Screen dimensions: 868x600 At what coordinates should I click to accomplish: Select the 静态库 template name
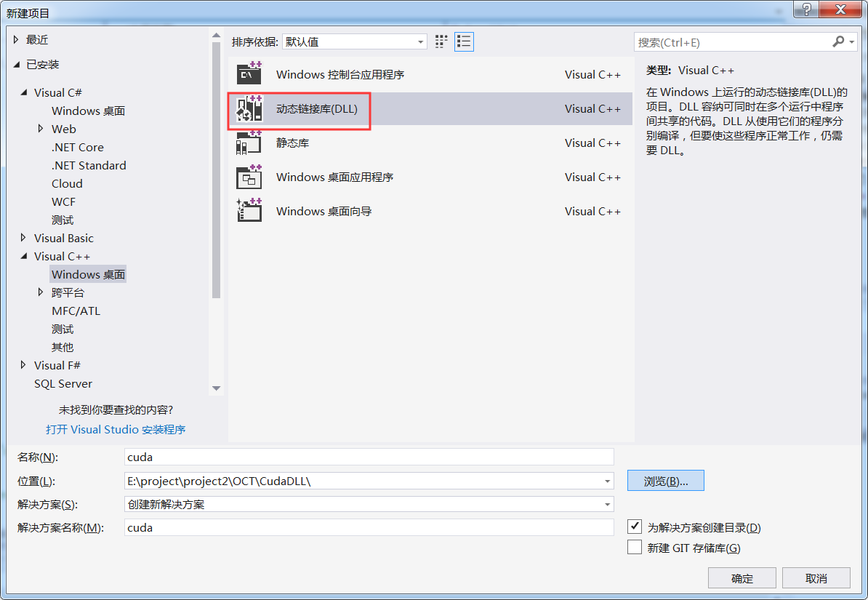tap(292, 143)
